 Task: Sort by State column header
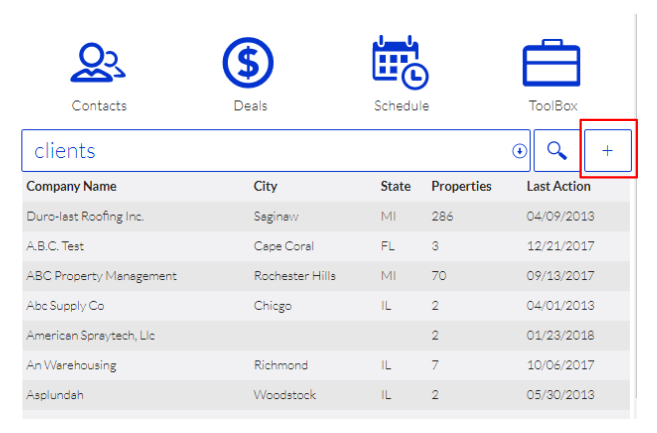(395, 186)
